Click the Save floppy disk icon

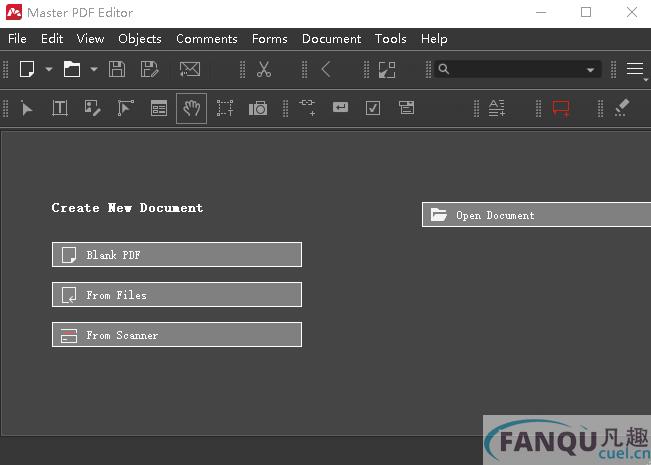click(117, 69)
